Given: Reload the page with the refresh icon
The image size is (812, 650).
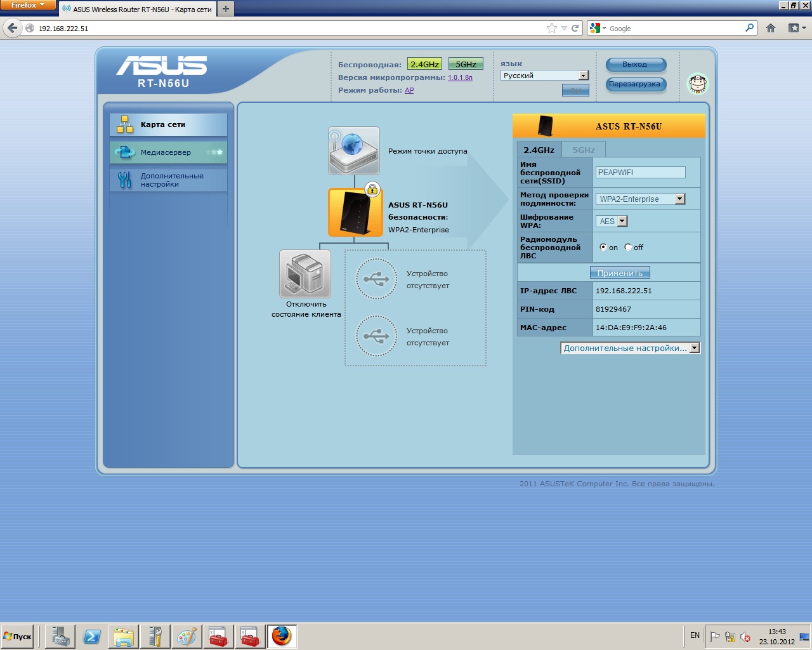Looking at the screenshot, I should pos(575,28).
